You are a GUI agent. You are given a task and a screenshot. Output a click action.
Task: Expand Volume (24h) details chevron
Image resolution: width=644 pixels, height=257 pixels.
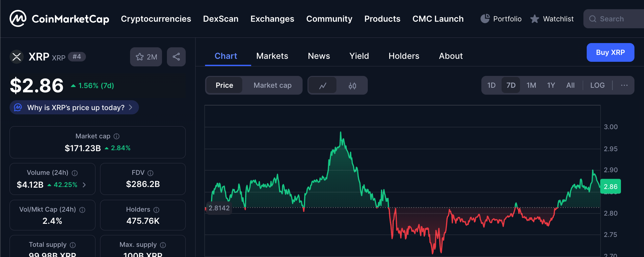tap(84, 185)
